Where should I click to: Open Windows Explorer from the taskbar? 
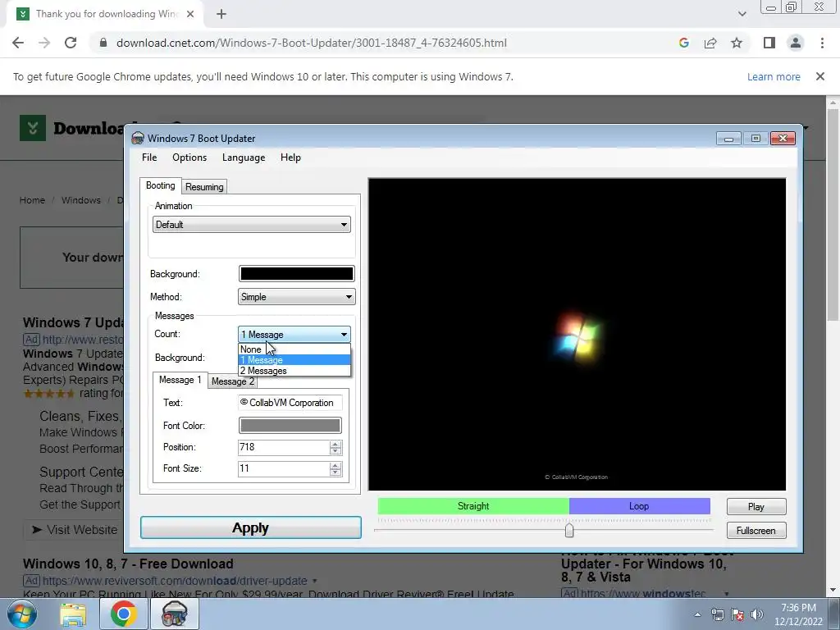(x=73, y=614)
